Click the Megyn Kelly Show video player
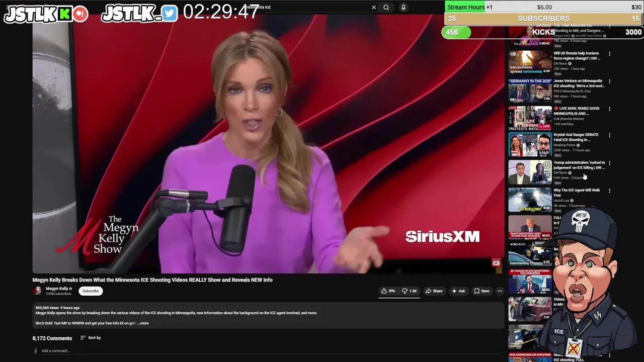 coord(268,143)
